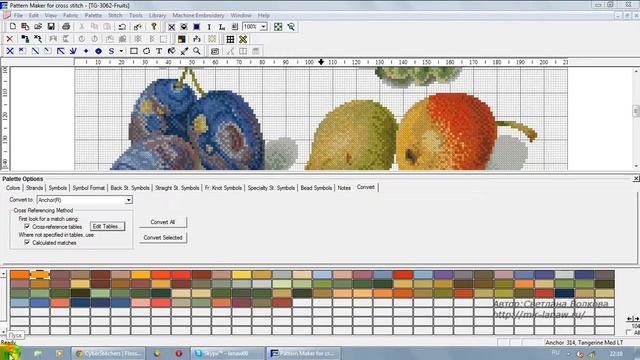Select the magnifying glass zoom tool

[197, 51]
